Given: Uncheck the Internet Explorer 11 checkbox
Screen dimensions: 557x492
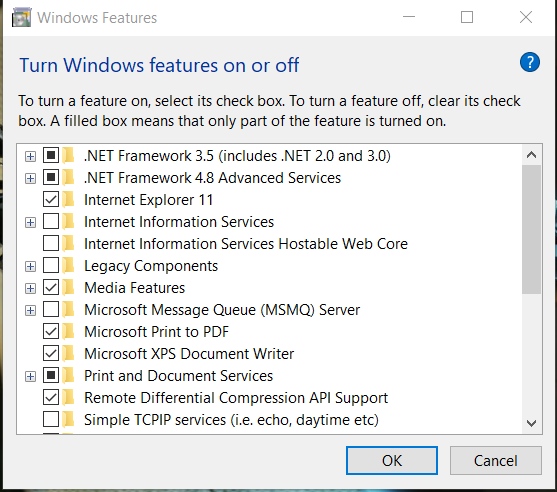Looking at the screenshot, I should click(51, 199).
